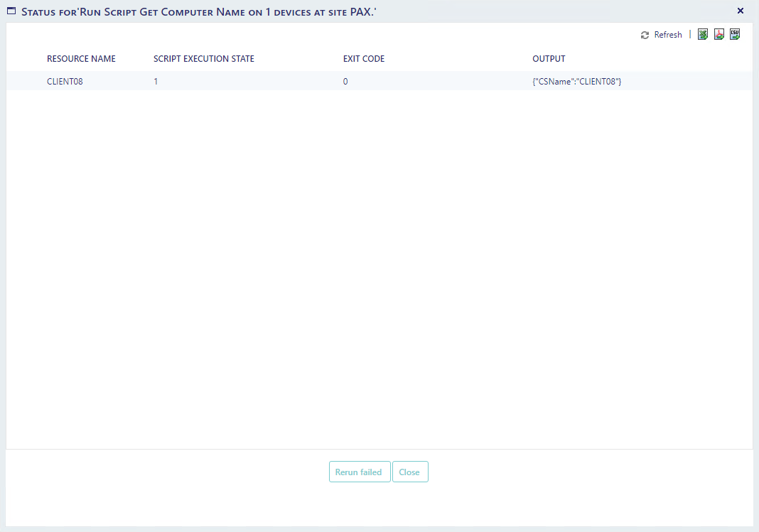Click script execution state value 1
Screen dimensions: 759x532
[156, 82]
